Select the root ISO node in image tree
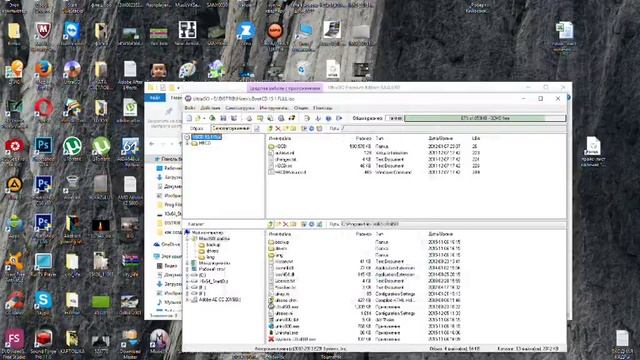The image size is (640, 360). pos(206,137)
